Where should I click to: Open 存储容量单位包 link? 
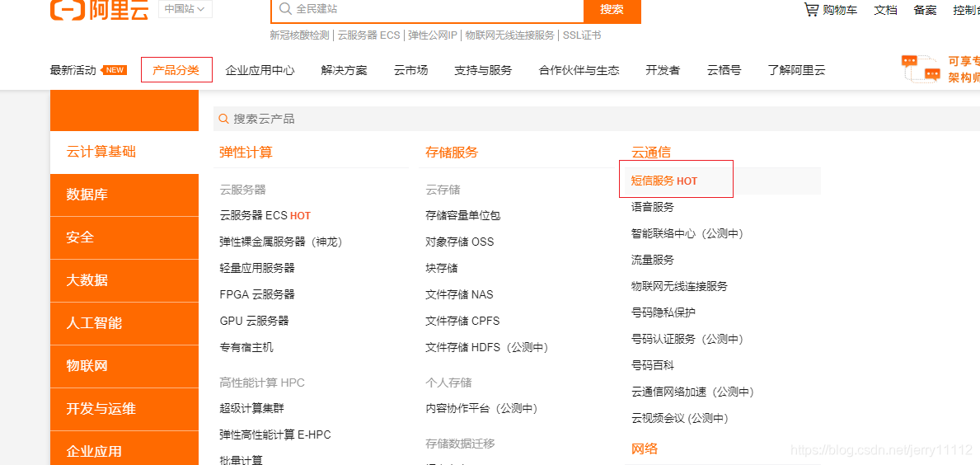(463, 216)
